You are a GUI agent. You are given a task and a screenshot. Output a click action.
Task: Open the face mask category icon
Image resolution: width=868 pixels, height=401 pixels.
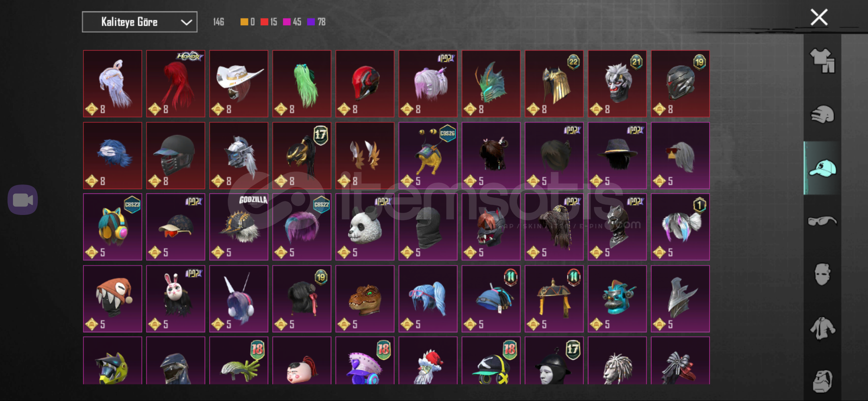click(822, 274)
